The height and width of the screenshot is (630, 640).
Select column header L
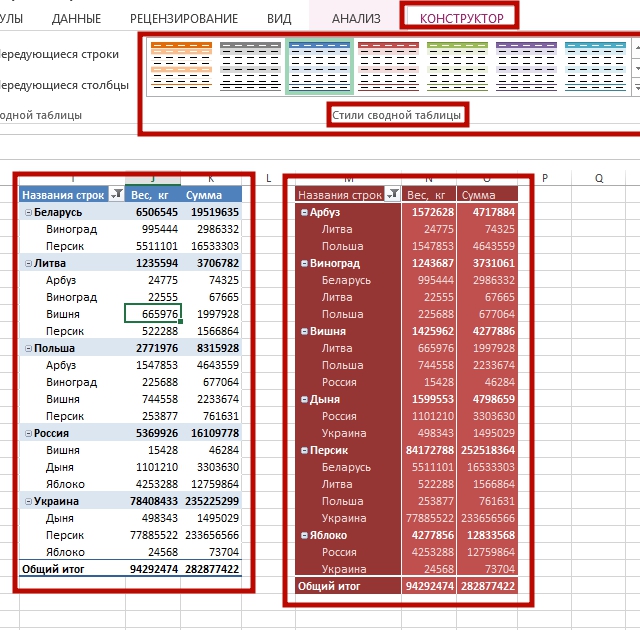[x=268, y=178]
